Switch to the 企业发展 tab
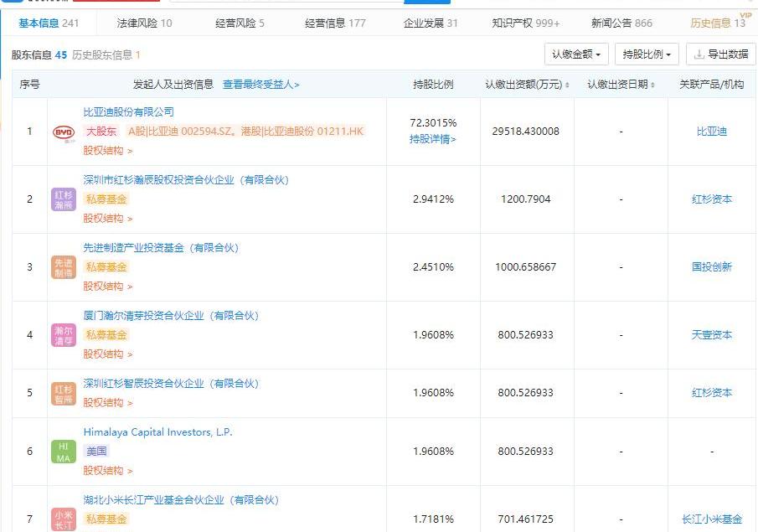This screenshot has height=532, width=758. (431, 23)
